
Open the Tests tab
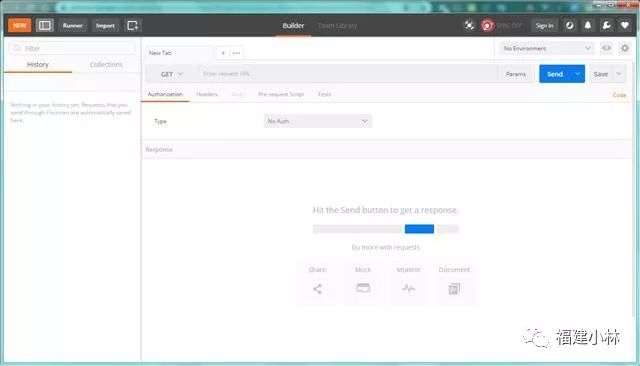(x=324, y=94)
